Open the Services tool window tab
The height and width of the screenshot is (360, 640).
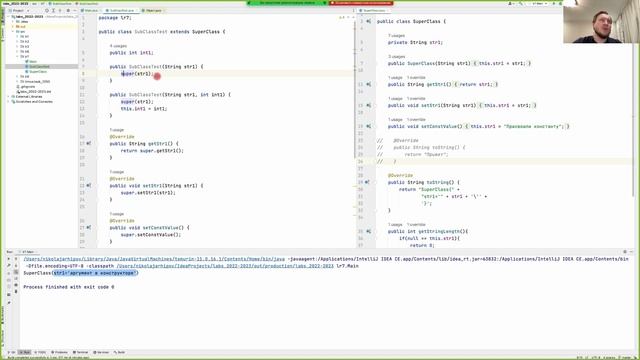(x=101, y=352)
